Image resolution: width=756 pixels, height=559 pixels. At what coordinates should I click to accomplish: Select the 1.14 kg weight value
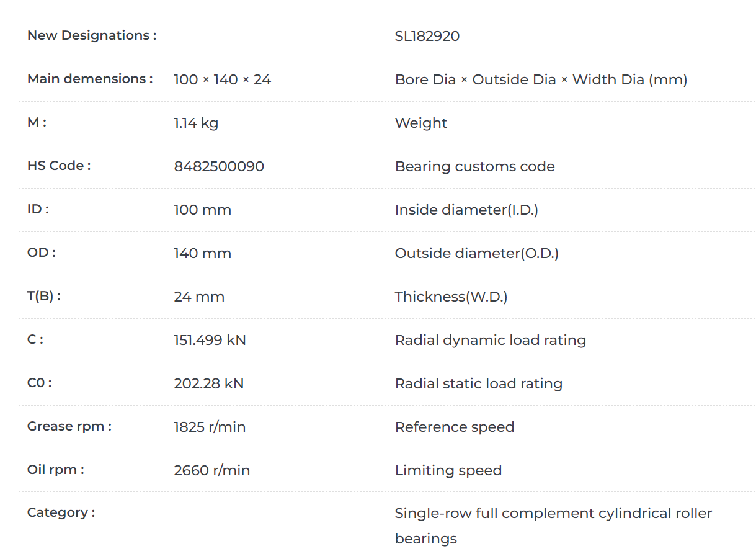coord(196,123)
